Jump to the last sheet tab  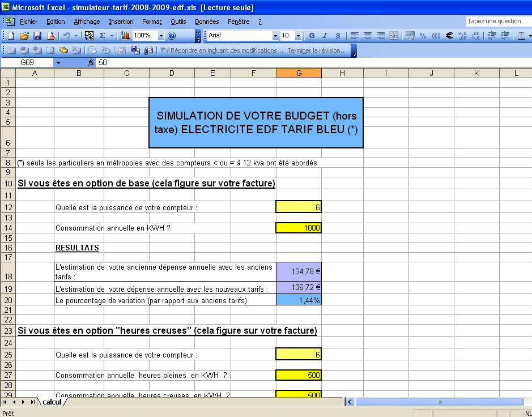pos(32,402)
